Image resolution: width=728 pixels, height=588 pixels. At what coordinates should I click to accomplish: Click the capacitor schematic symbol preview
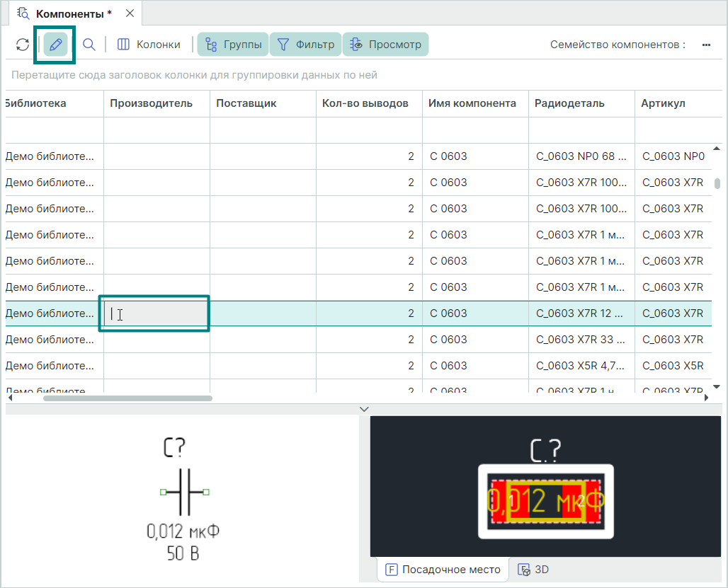pyautogui.click(x=184, y=492)
